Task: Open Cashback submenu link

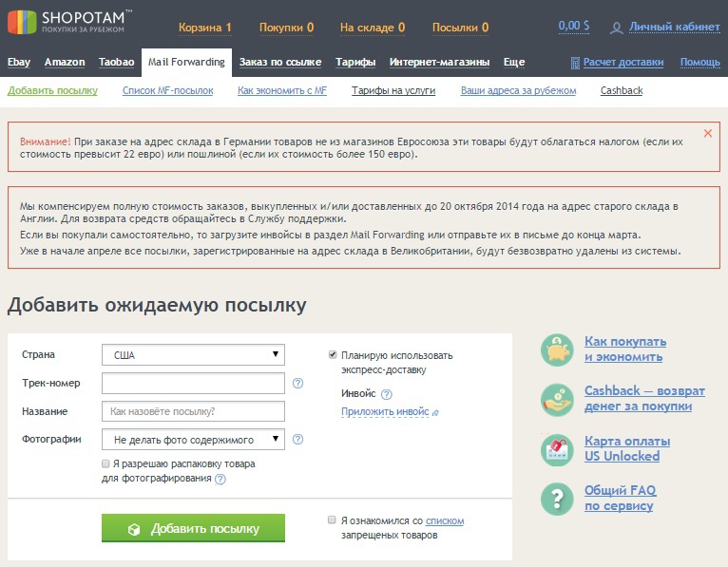Action: click(x=622, y=90)
